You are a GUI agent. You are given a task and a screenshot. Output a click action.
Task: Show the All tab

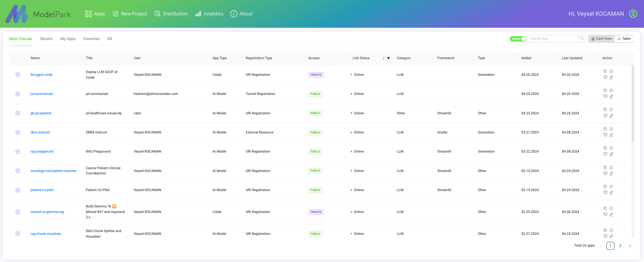110,39
